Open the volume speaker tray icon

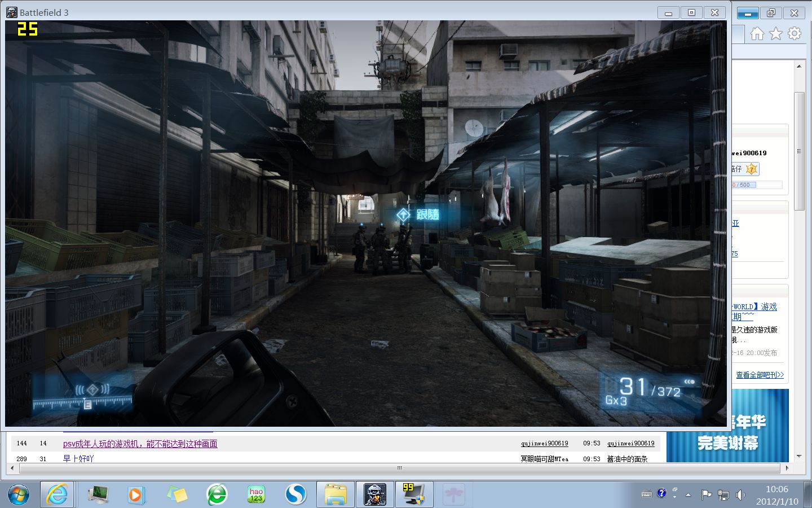point(740,495)
